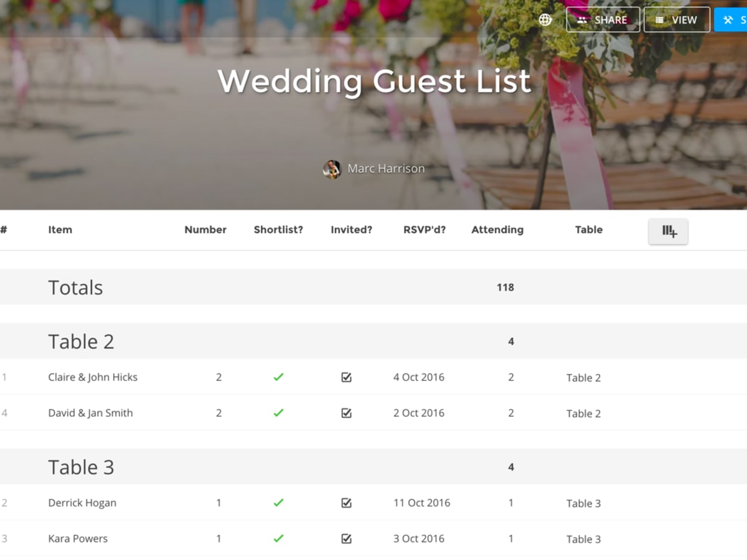Image resolution: width=747 pixels, height=560 pixels.
Task: Click the globe language icon
Action: click(x=545, y=19)
